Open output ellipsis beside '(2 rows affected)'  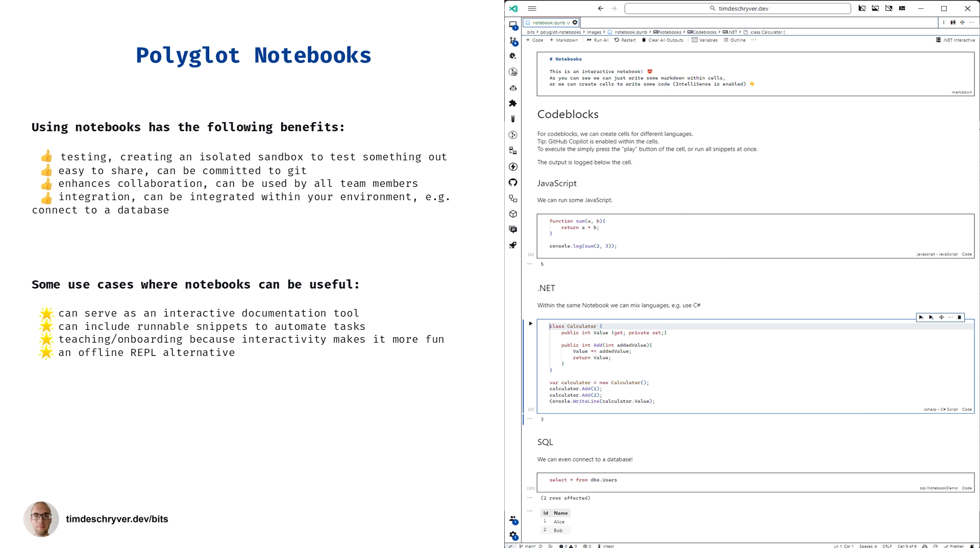(x=530, y=497)
